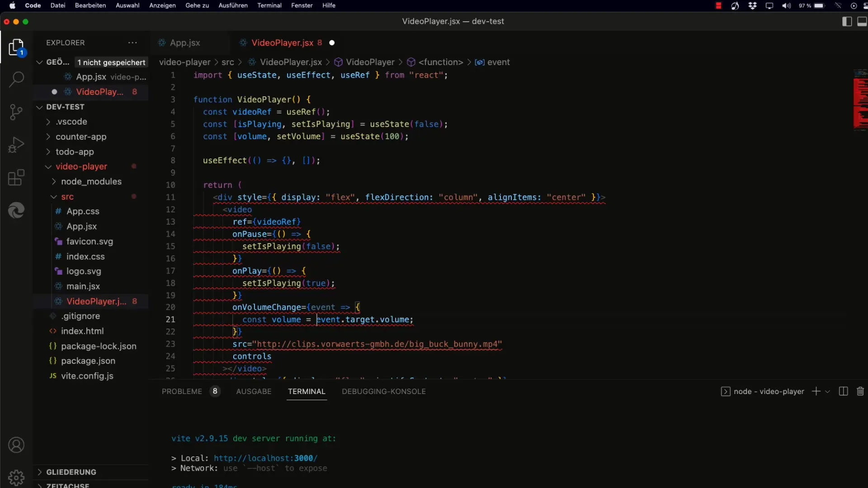Open screen mirroring menu bar icon
Screen dimensions: 868x488
click(769, 5)
